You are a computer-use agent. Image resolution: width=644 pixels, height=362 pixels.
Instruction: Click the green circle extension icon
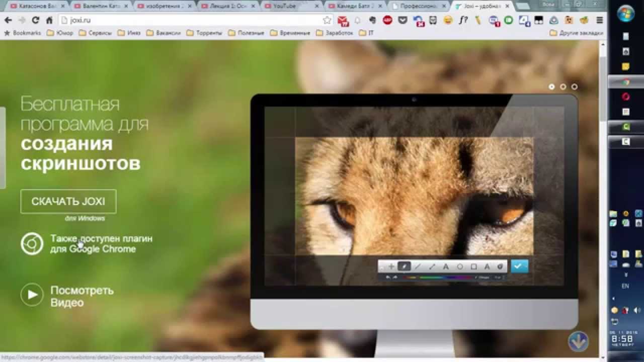[x=508, y=20]
